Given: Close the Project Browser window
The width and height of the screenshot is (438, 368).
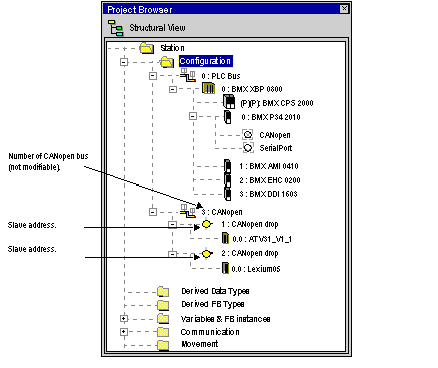Looking at the screenshot, I should click(x=344, y=9).
